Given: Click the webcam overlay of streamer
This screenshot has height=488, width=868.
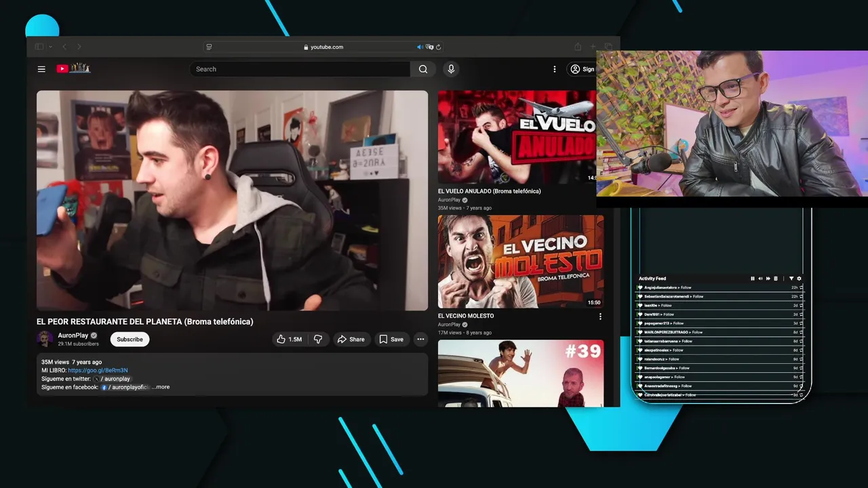Looking at the screenshot, I should pos(732,123).
